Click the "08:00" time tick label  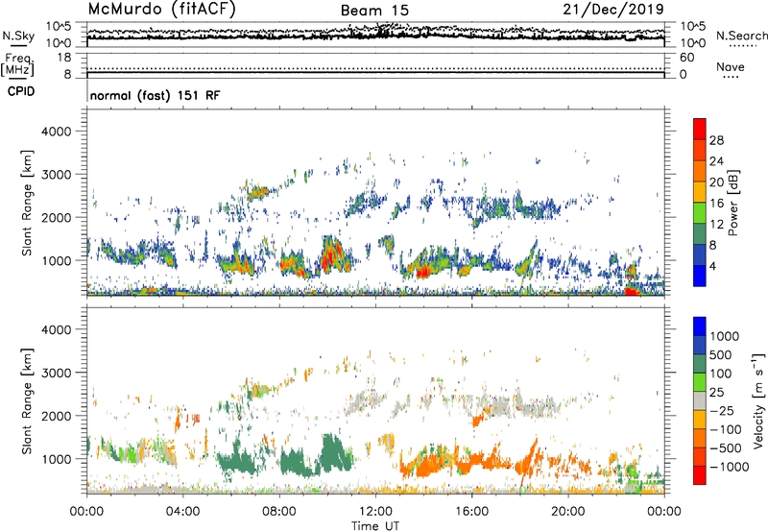click(279, 512)
